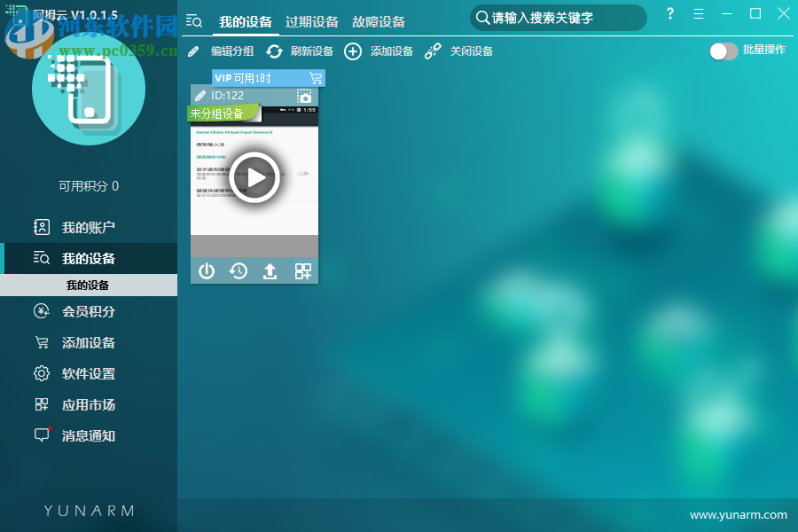Click the pencil icon beside ID:122 to rename

[199, 96]
